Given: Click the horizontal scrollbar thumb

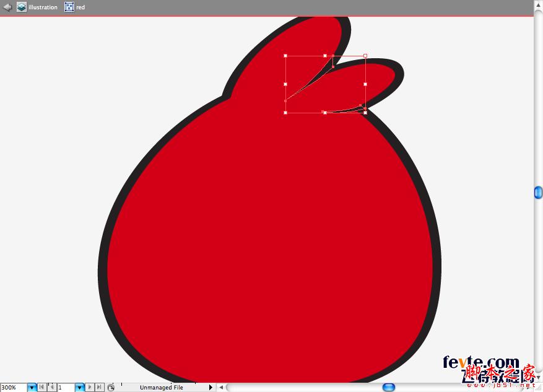Looking at the screenshot, I should (389, 387).
